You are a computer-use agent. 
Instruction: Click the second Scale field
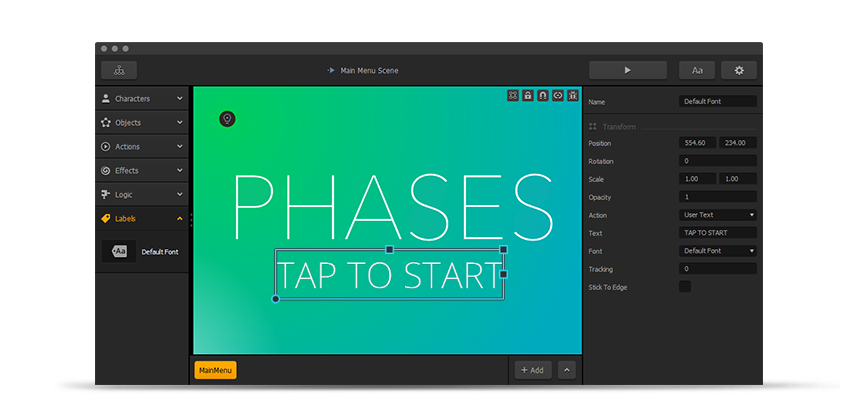pos(738,179)
